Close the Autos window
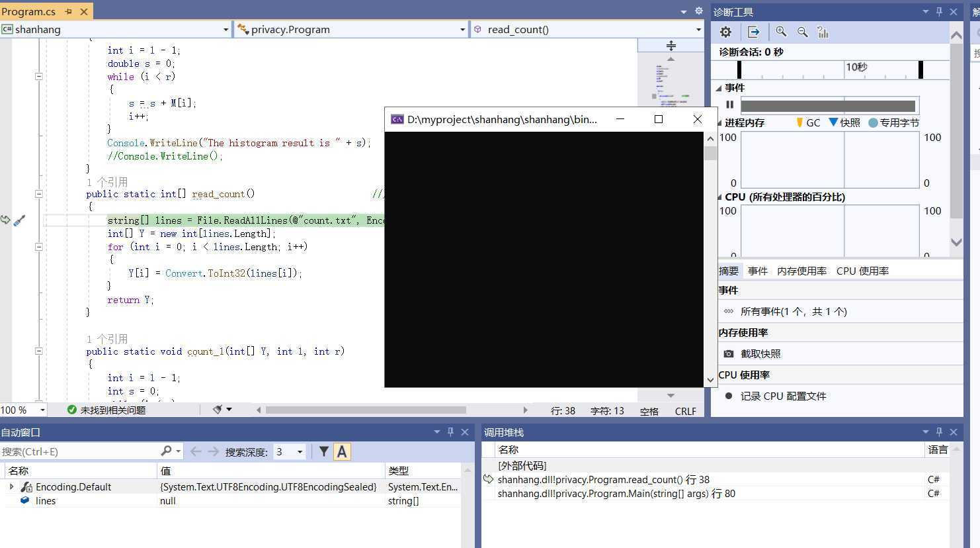This screenshot has width=980, height=548. pyautogui.click(x=465, y=432)
